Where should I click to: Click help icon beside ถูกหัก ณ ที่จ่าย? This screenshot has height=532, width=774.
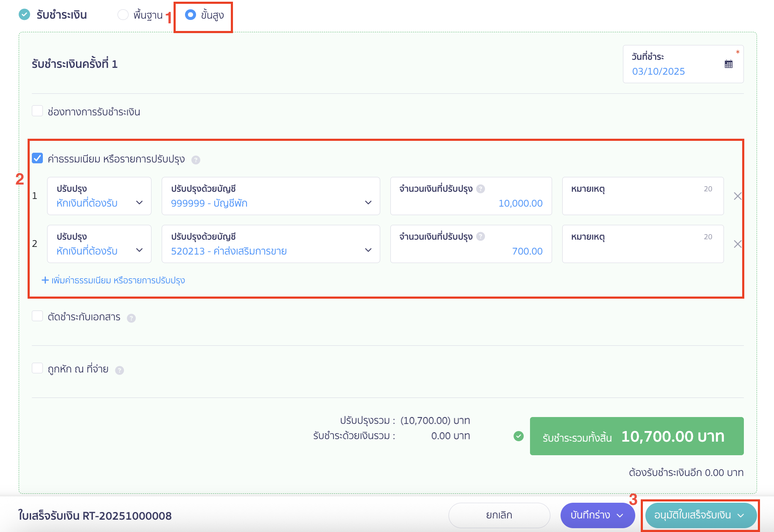(x=120, y=370)
